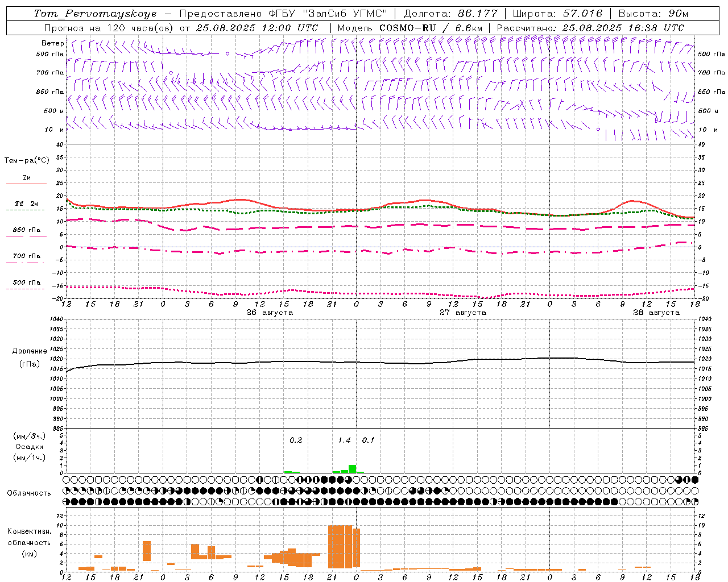Select the '700 гПа' dash-dot legend entry in the temperature legend

26,256
